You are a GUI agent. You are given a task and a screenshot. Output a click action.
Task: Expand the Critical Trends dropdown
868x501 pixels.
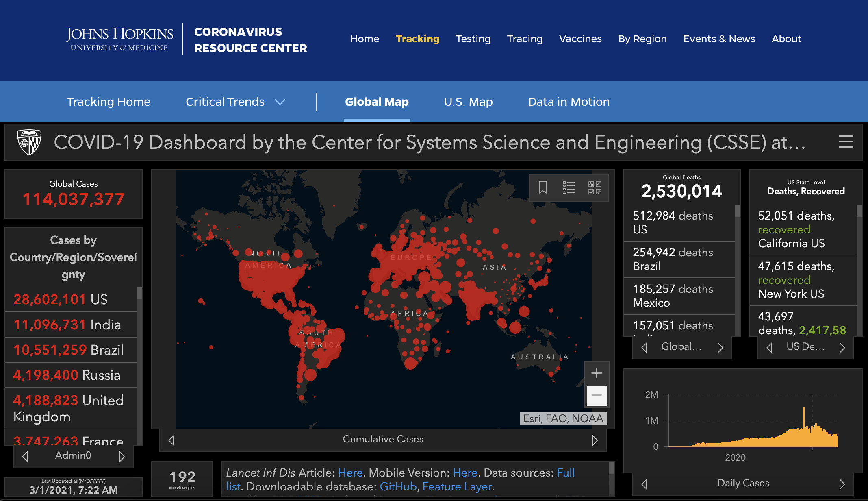(x=280, y=102)
